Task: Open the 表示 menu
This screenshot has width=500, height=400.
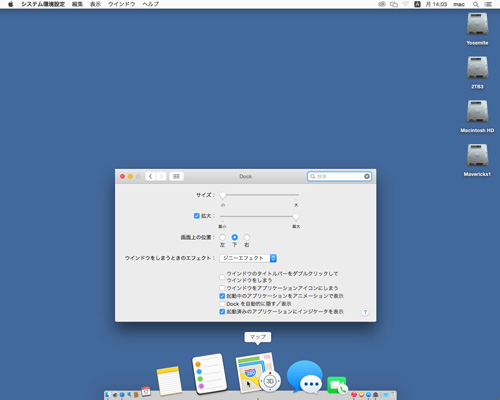Action: [x=95, y=4]
